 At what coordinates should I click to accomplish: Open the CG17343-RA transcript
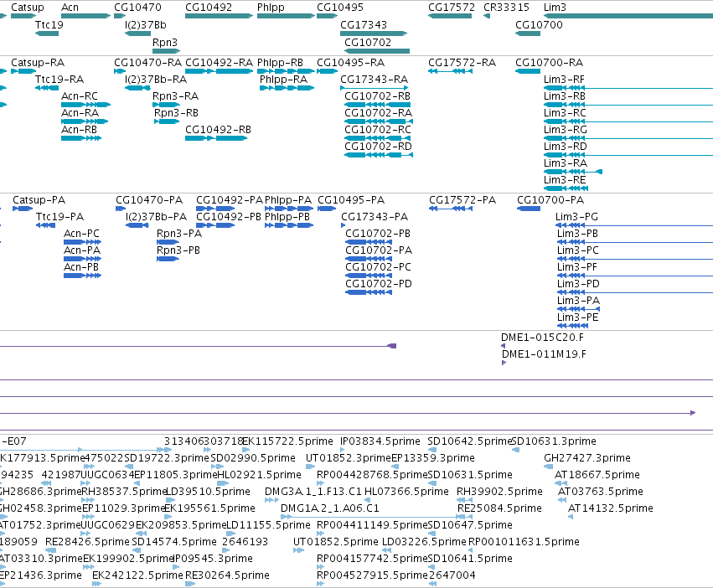pyautogui.click(x=374, y=88)
